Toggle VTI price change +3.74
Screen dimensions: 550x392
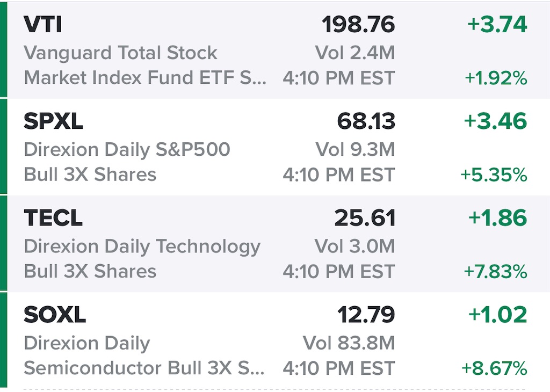coord(497,25)
